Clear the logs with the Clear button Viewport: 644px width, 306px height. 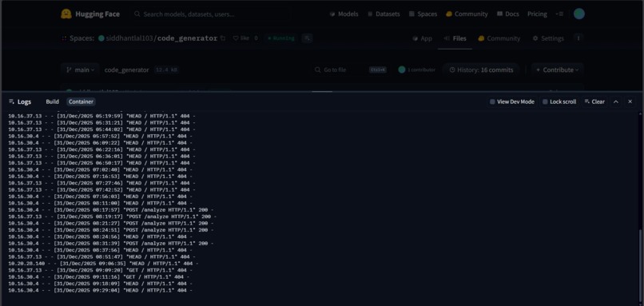594,101
